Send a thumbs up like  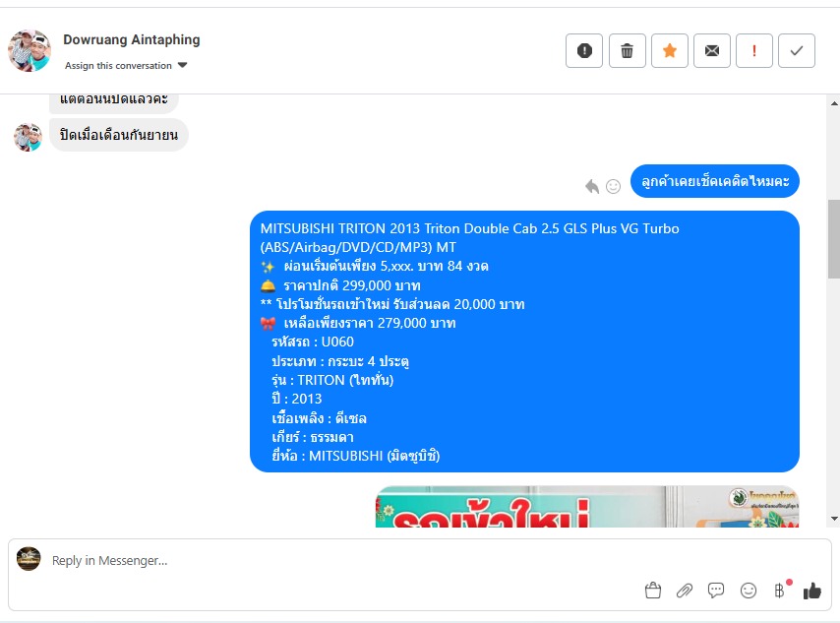[x=811, y=591]
